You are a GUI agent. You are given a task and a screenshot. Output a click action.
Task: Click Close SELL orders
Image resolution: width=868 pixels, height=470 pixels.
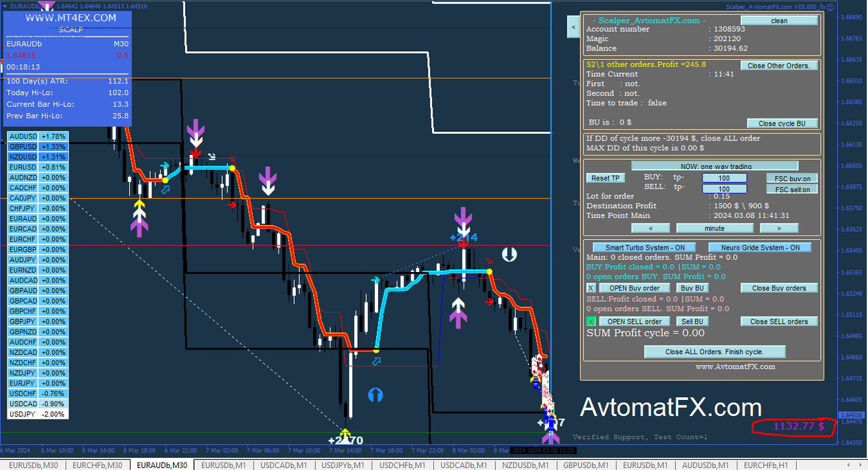(x=779, y=322)
